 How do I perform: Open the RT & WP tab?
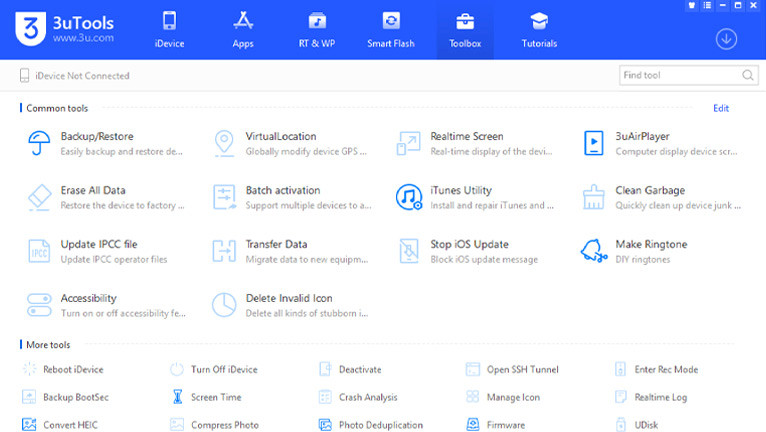point(317,30)
